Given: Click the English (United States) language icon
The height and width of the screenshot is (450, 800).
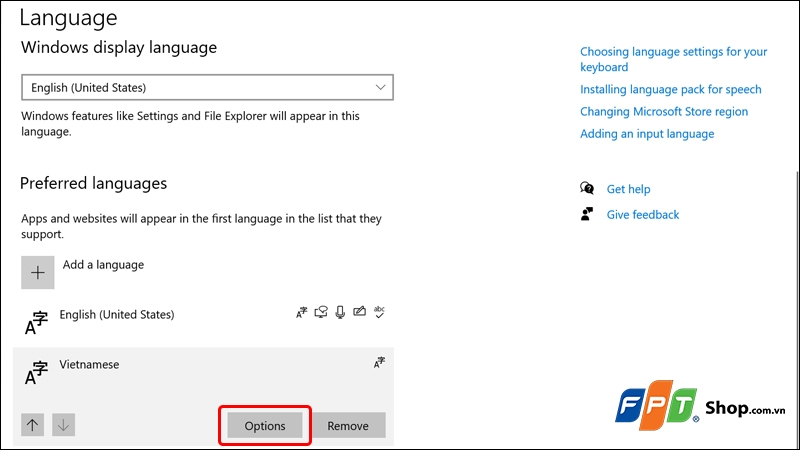Looking at the screenshot, I should (37, 322).
